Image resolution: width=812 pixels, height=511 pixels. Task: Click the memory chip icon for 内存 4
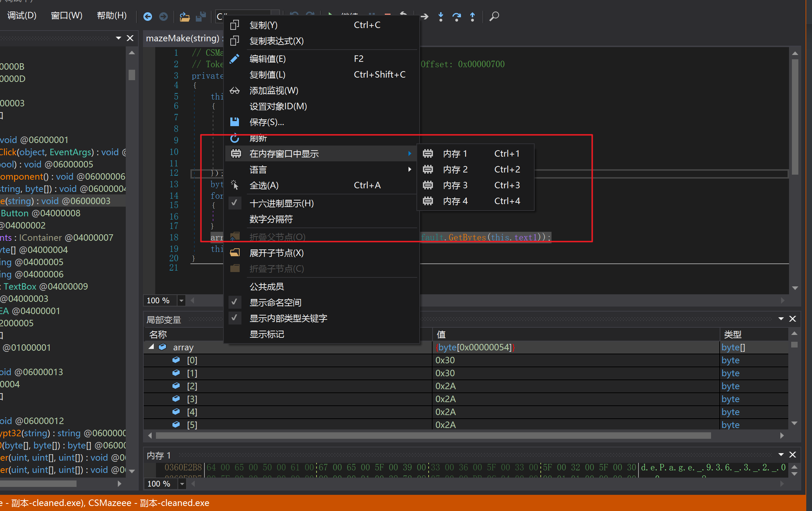coord(428,201)
